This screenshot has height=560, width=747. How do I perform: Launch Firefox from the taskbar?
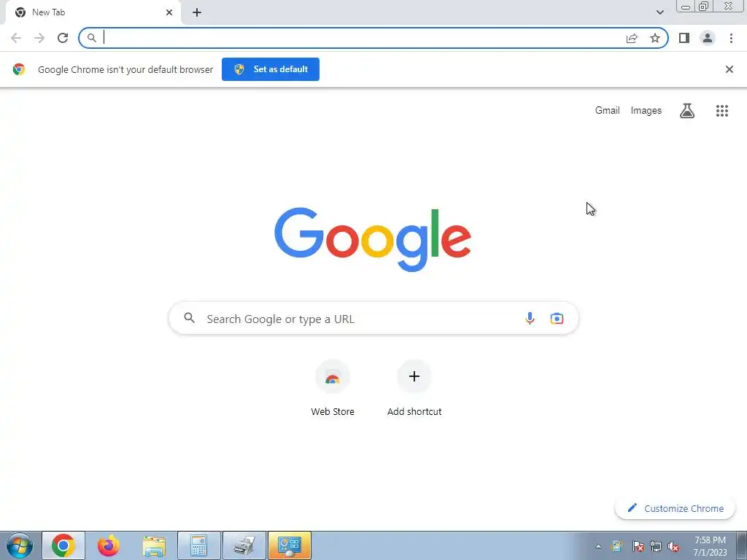coord(109,545)
